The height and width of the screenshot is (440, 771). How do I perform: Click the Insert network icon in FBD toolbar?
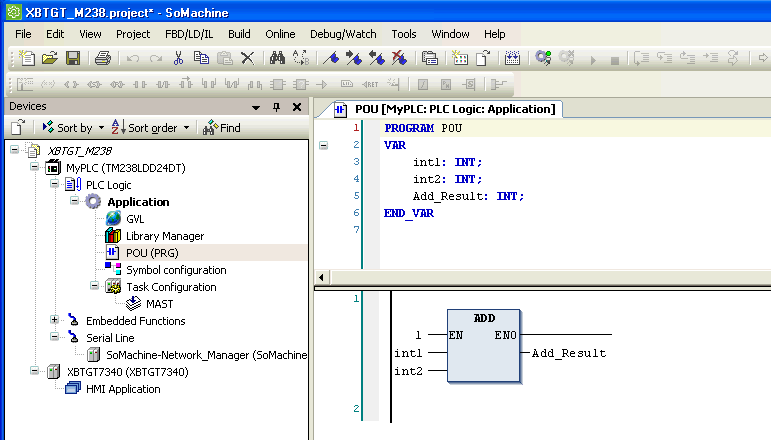coord(24,85)
